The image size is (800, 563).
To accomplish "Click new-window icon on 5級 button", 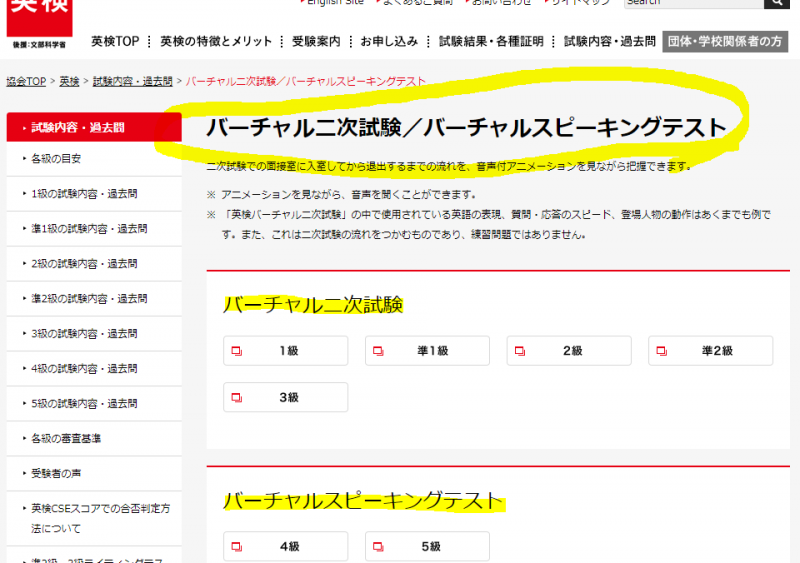I will (378, 547).
